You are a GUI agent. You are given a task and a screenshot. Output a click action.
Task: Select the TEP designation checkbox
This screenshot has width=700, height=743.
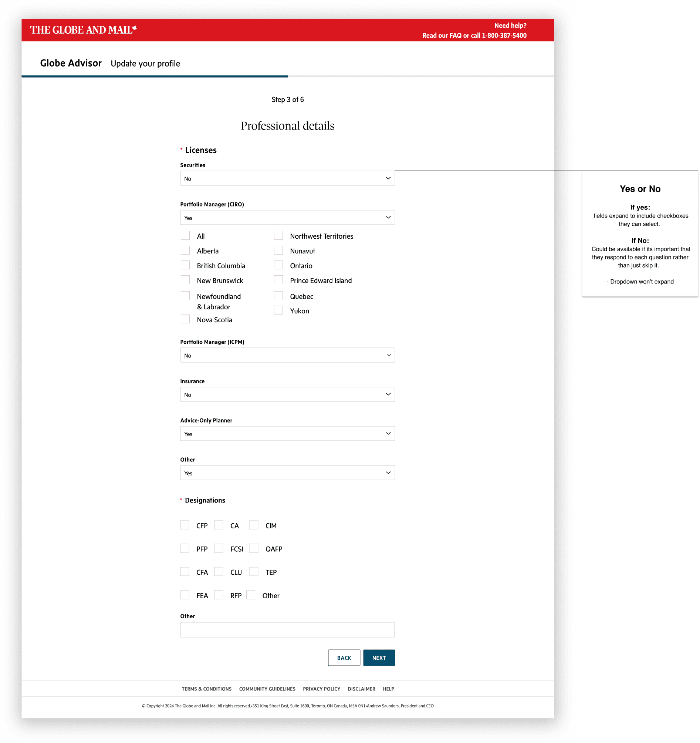[254, 571]
